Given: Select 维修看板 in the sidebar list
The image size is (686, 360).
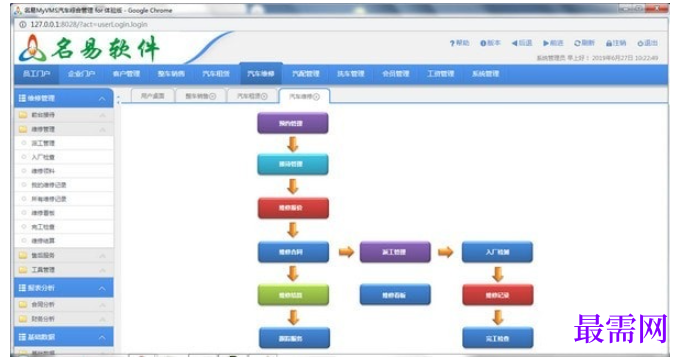Looking at the screenshot, I should coord(64,213).
